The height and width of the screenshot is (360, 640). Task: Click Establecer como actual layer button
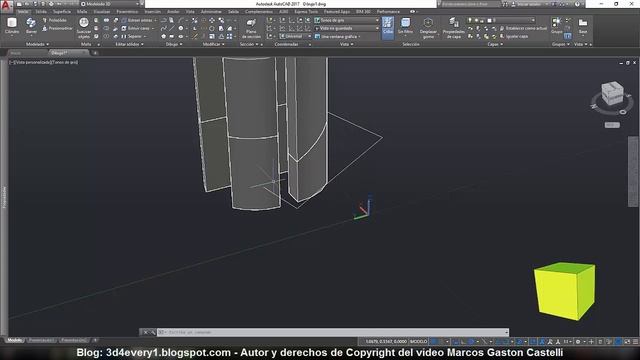[x=523, y=28]
